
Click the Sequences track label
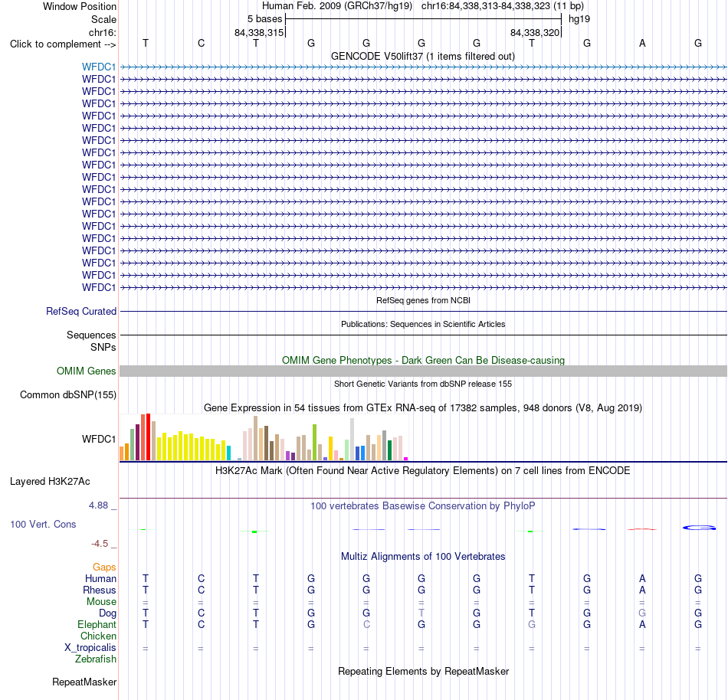[x=91, y=335]
